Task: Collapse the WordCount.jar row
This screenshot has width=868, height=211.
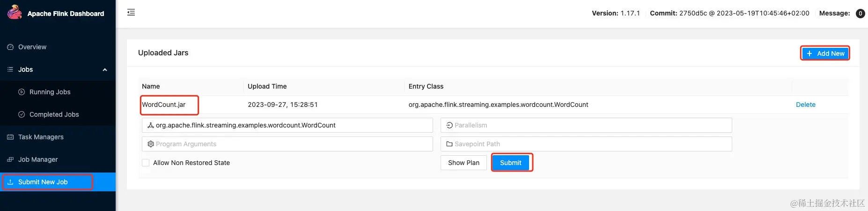Action: click(164, 105)
